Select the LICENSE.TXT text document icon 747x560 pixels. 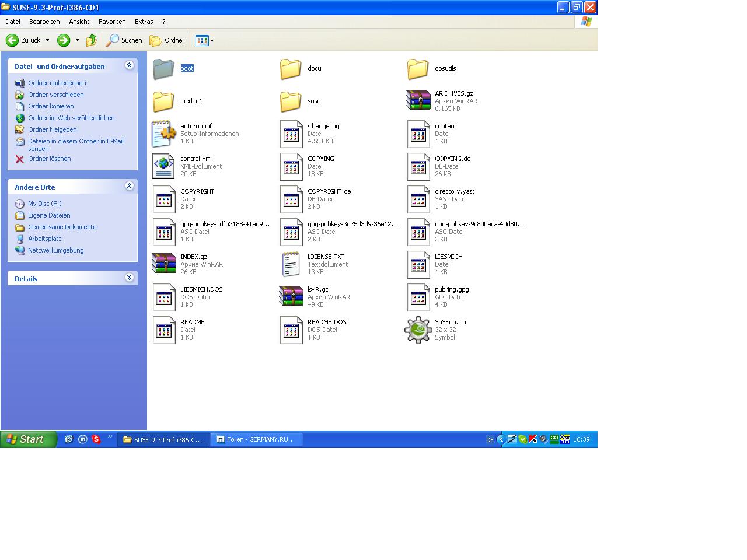[291, 264]
